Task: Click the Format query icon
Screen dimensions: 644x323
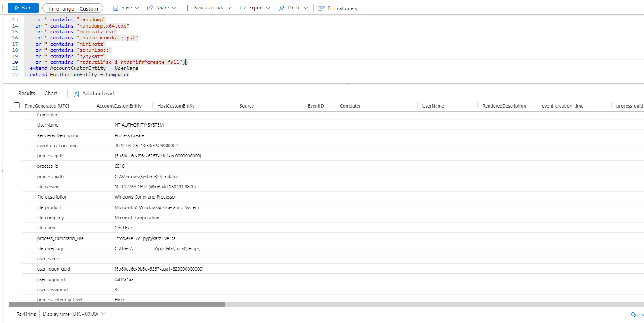Action: (x=322, y=8)
